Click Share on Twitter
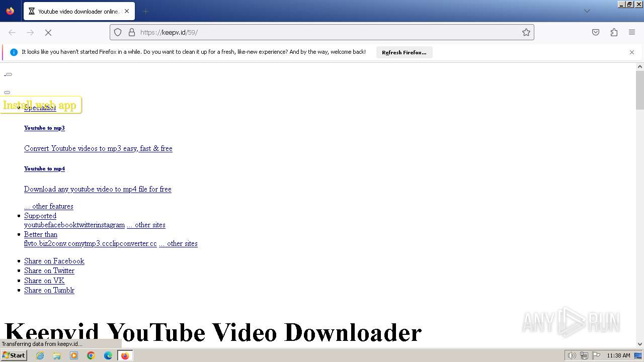The image size is (644, 362). pyautogui.click(x=49, y=270)
